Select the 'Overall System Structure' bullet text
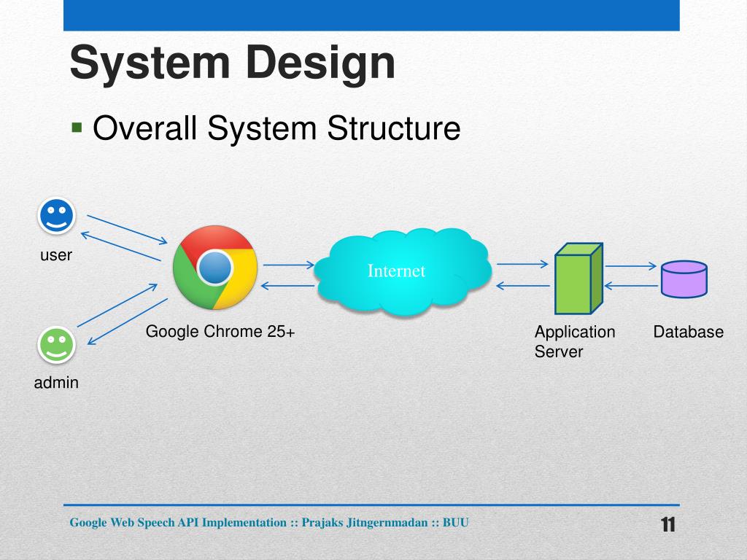The image size is (747, 560). click(276, 128)
